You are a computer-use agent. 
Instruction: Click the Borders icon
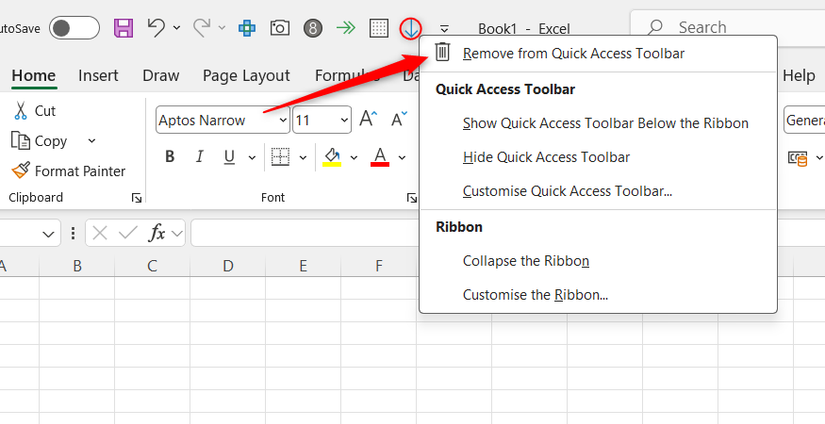(280, 157)
